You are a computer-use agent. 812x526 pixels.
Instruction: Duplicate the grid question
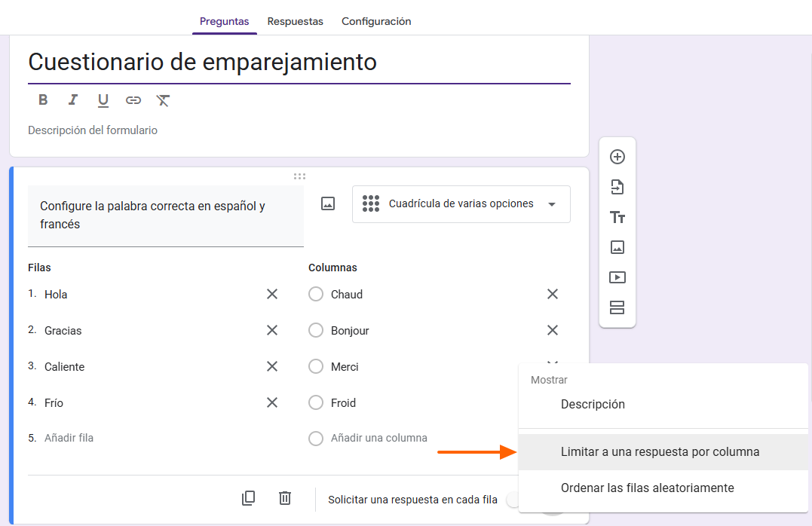[x=248, y=498]
